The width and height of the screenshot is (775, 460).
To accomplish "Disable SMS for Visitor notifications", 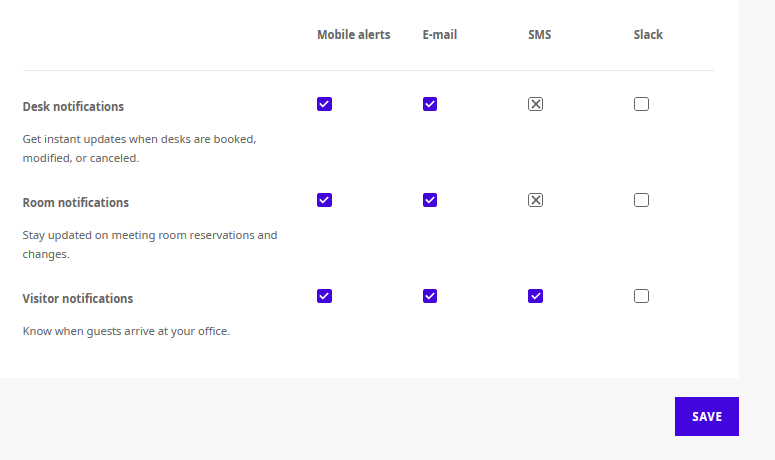I will tap(535, 296).
